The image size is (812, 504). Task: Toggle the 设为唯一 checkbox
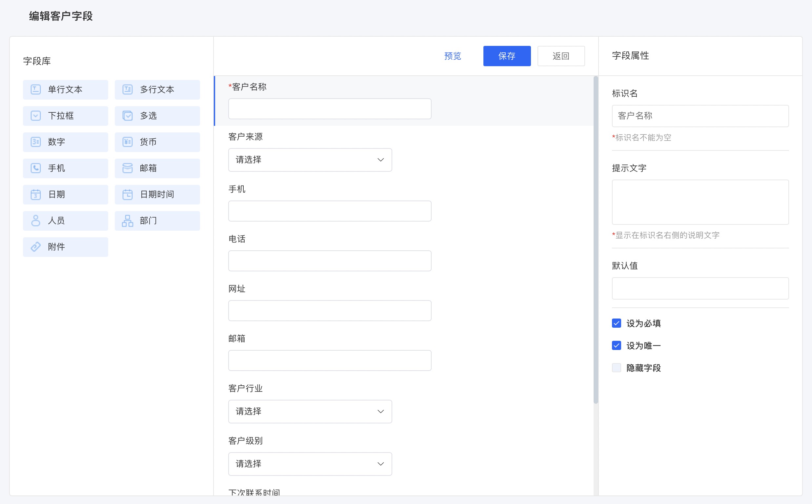click(616, 345)
